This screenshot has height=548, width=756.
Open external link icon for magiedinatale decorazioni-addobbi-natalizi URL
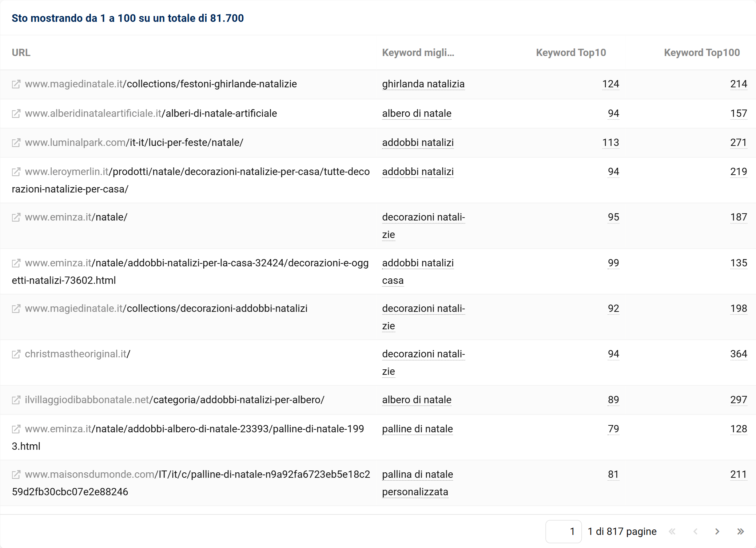click(x=16, y=309)
